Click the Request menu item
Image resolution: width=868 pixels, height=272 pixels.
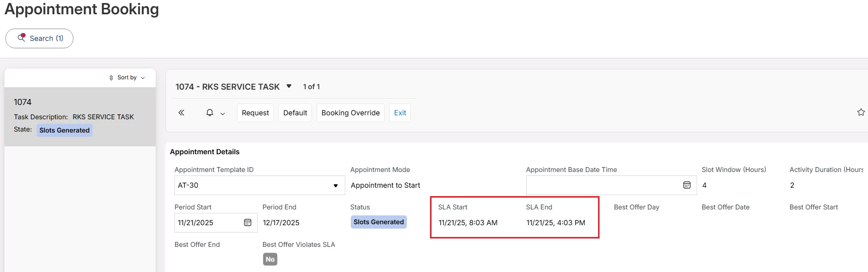pos(255,113)
